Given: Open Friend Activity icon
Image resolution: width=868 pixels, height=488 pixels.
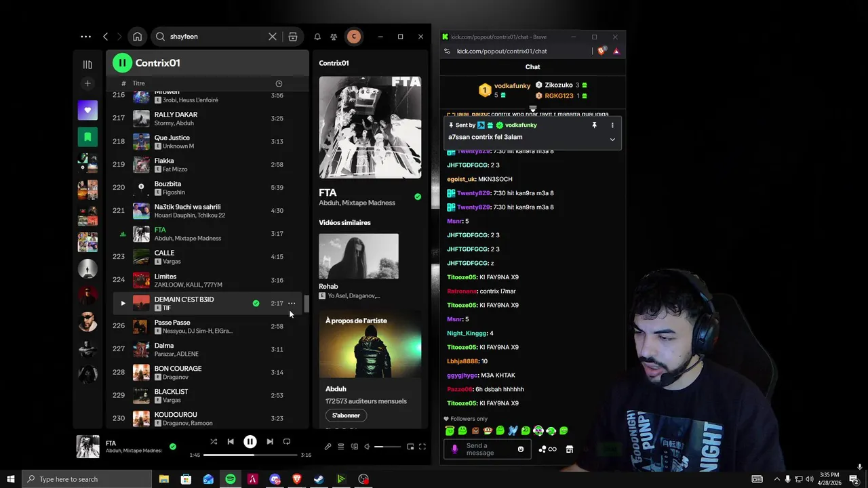Looking at the screenshot, I should 334,37.
